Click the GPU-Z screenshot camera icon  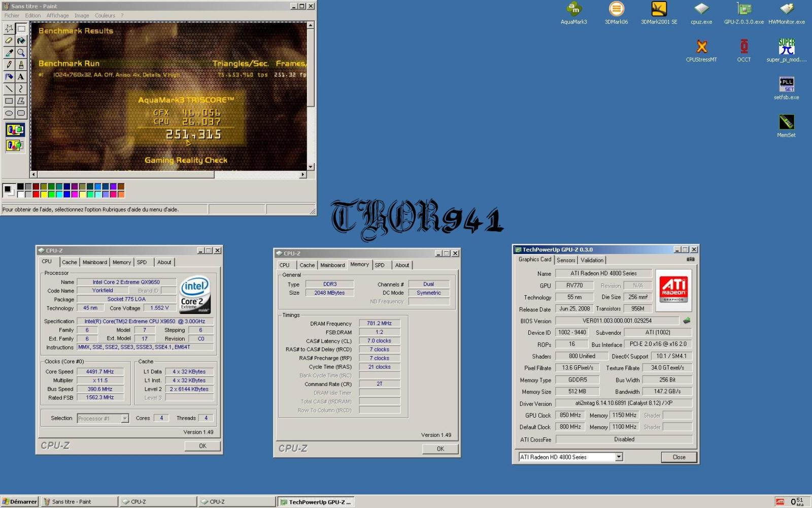690,259
